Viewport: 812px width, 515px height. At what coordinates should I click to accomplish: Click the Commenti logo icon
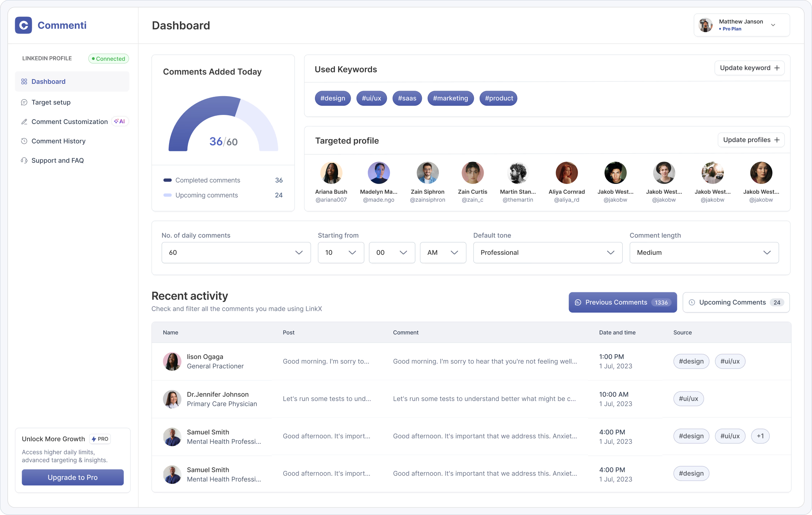click(x=23, y=25)
